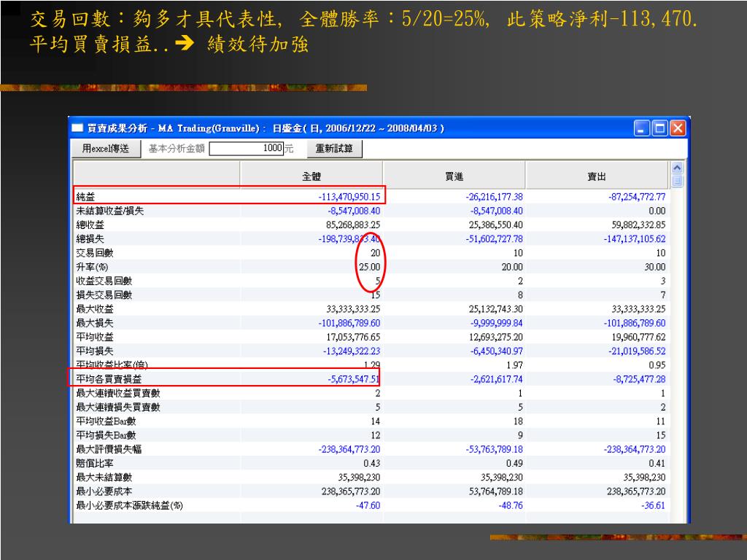Select the 賠償比率 row label
The image size is (747, 560).
pos(95,463)
